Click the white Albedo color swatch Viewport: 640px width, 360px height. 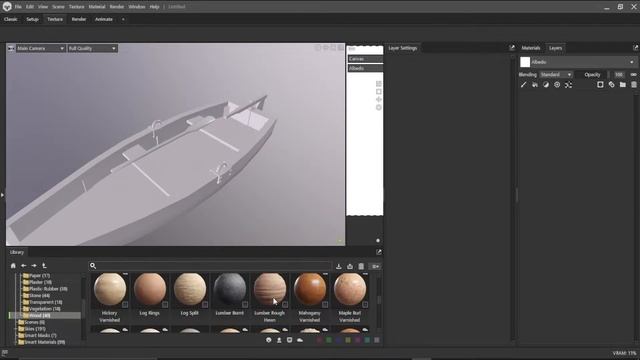coord(525,62)
